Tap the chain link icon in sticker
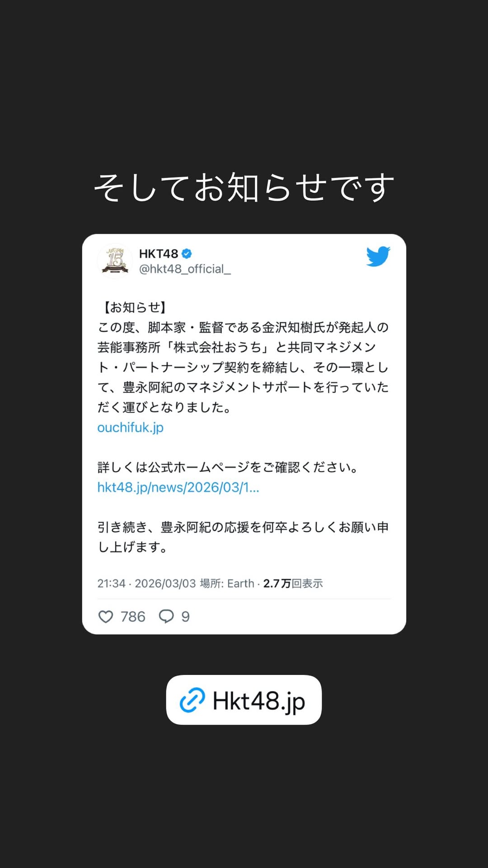The image size is (488, 868). (x=192, y=700)
